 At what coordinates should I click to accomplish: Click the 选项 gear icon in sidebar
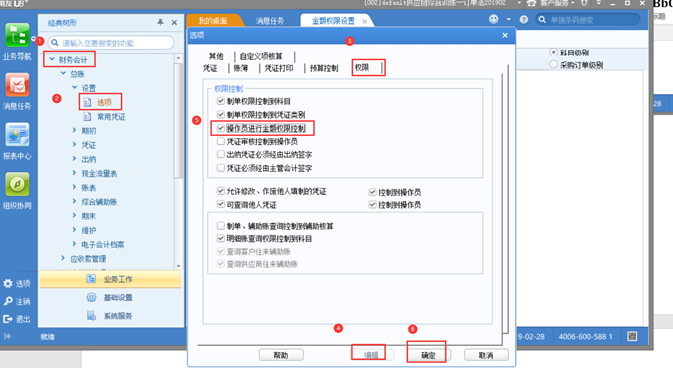coord(8,283)
